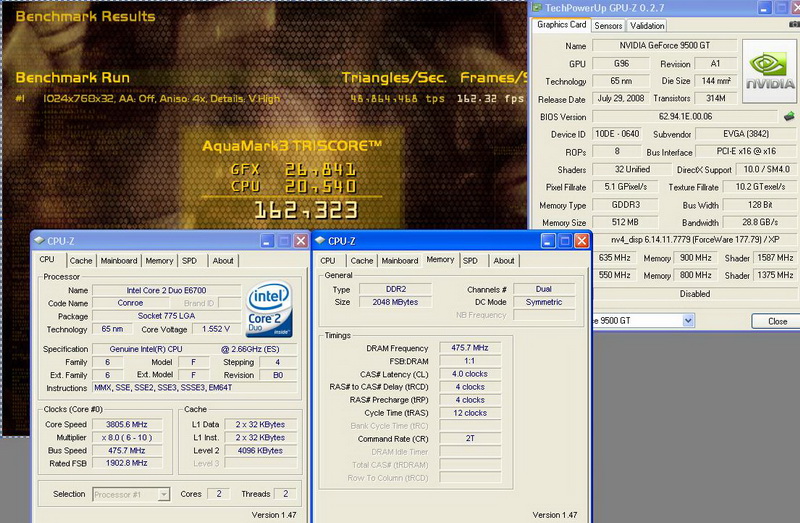Click the Subvendor EVGA (3842) field
This screenshot has width=800, height=523.
pos(746,134)
